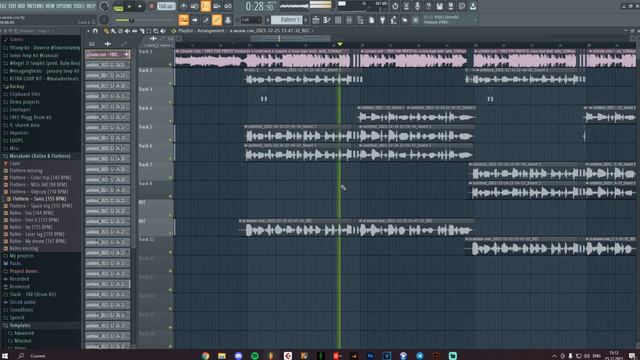640x360 pixels.
Task: Open the TOOLS menu
Action: point(80,6)
